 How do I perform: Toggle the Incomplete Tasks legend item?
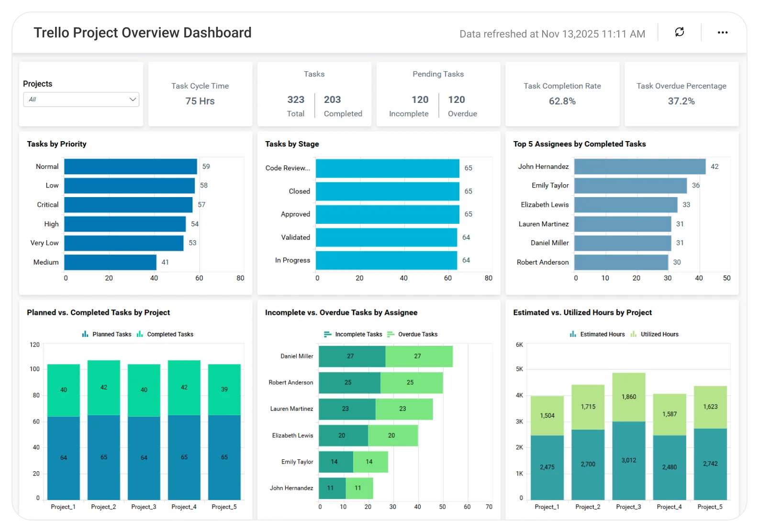coord(353,334)
